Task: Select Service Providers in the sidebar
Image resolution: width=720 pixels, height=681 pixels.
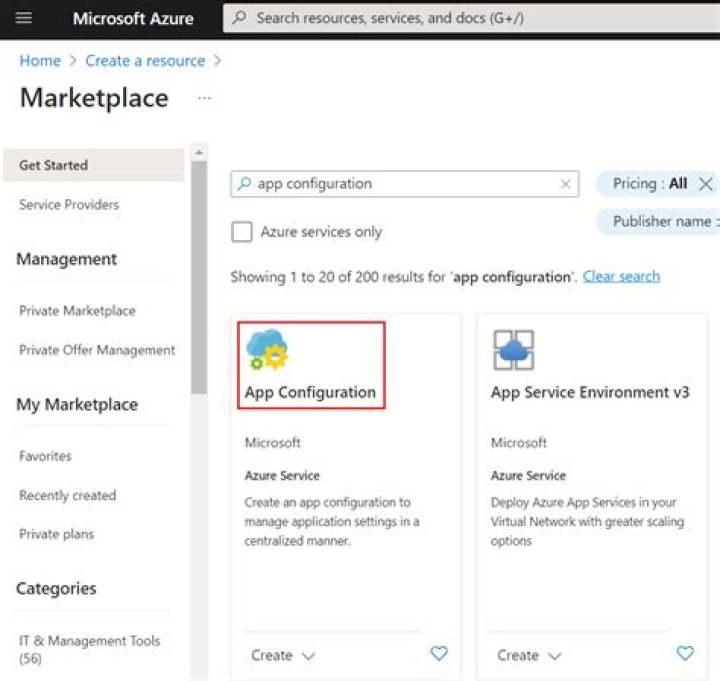Action: coord(69,205)
